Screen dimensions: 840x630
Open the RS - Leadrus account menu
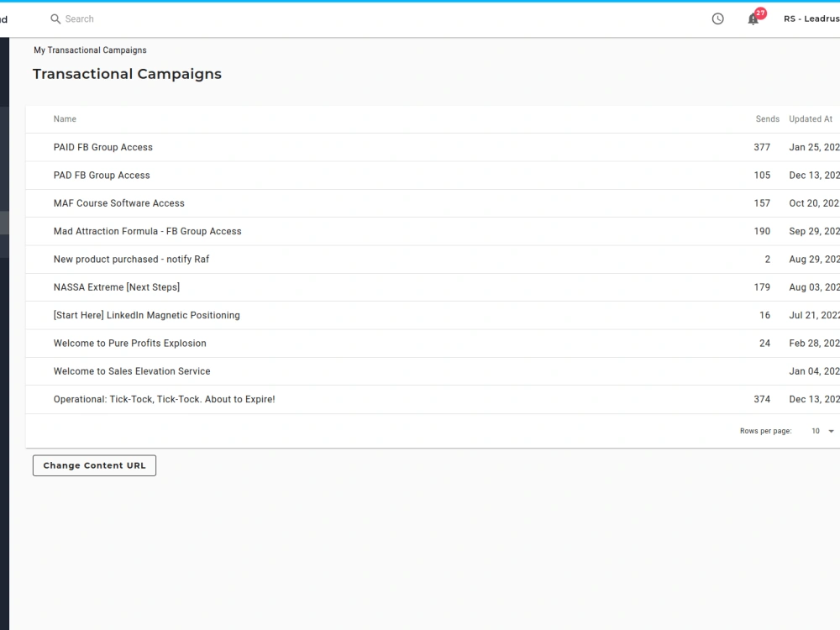(811, 18)
